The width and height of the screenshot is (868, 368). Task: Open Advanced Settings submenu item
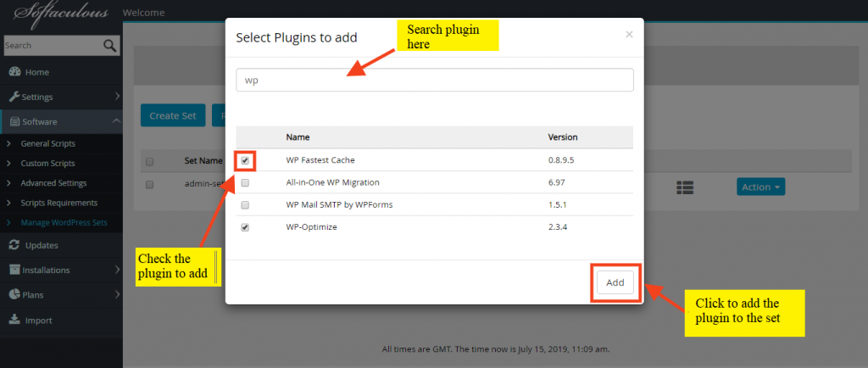53,183
